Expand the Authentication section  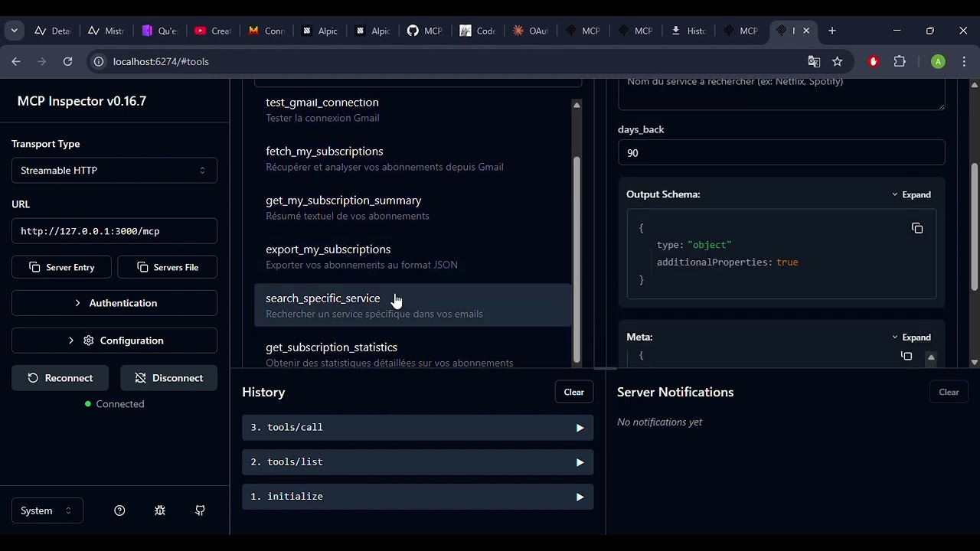[114, 303]
